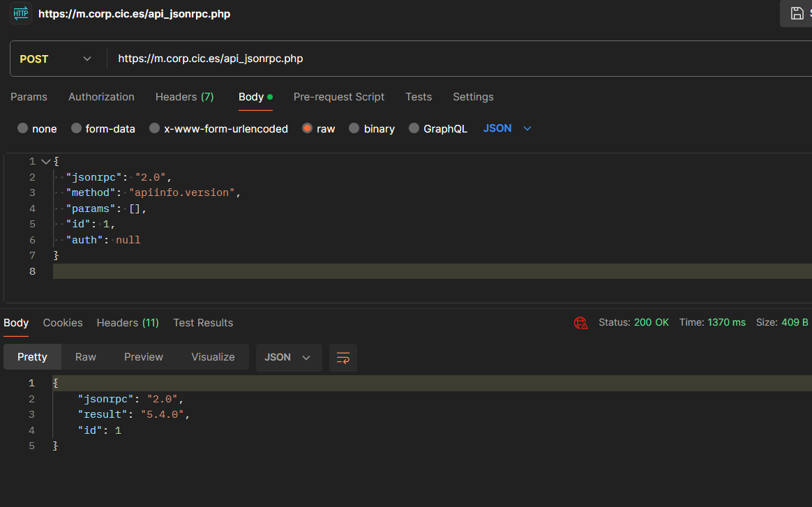Choose x-www-form-urlencoded body type
Viewport: 812px width, 507px height.
click(155, 128)
